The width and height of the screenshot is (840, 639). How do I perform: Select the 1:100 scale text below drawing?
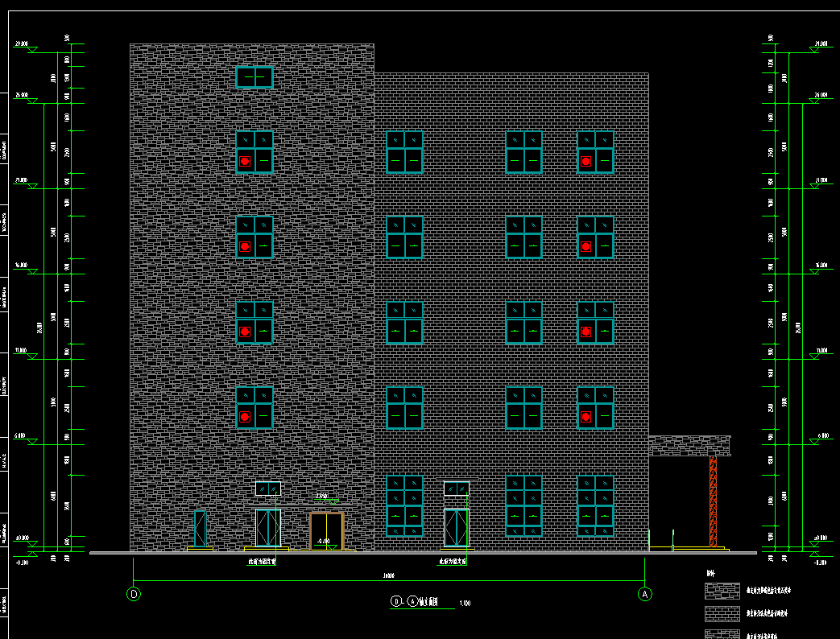(x=465, y=604)
